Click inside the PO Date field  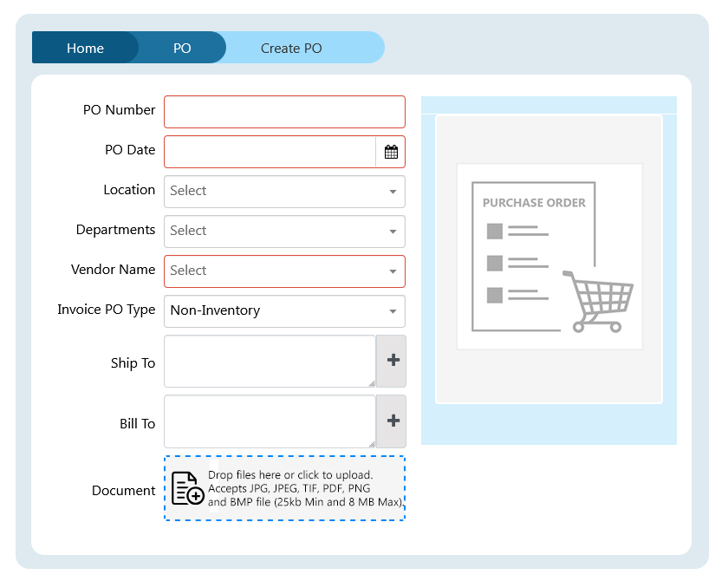pyautogui.click(x=269, y=151)
